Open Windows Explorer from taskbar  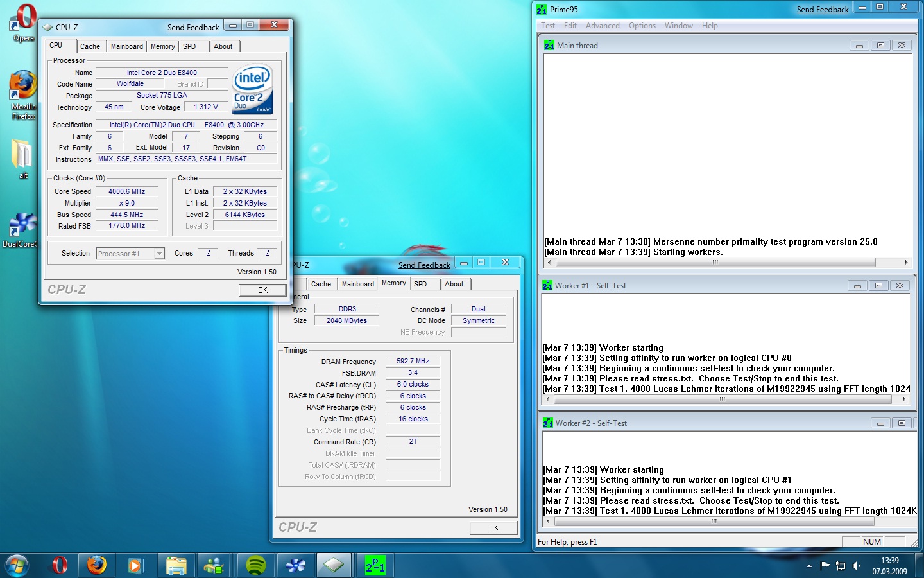point(175,565)
